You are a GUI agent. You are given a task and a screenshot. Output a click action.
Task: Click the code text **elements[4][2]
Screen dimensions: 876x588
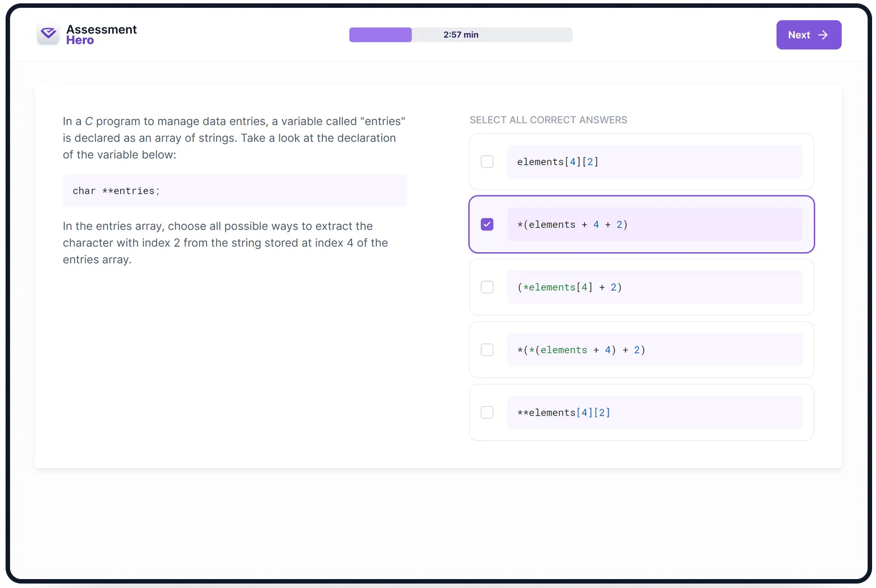(x=563, y=412)
